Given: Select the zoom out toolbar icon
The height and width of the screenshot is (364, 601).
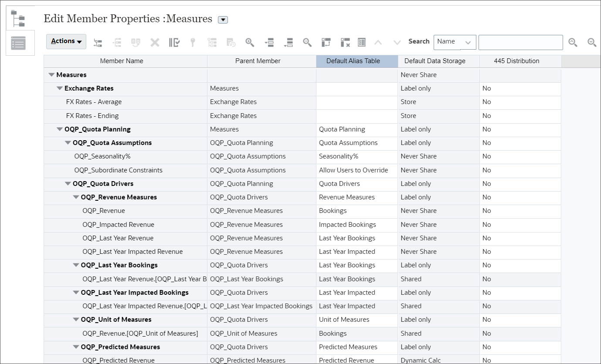Looking at the screenshot, I should [307, 42].
